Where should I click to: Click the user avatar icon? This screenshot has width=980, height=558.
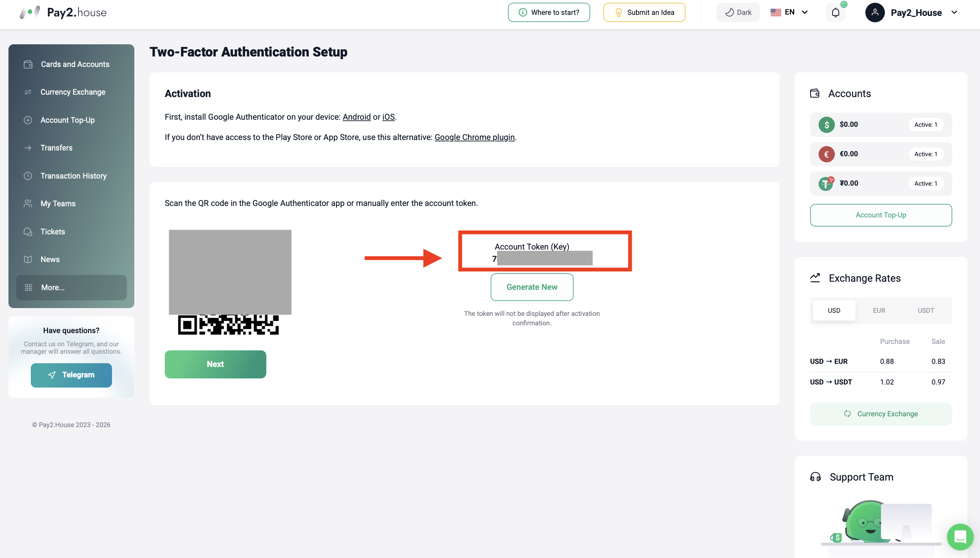(x=874, y=13)
